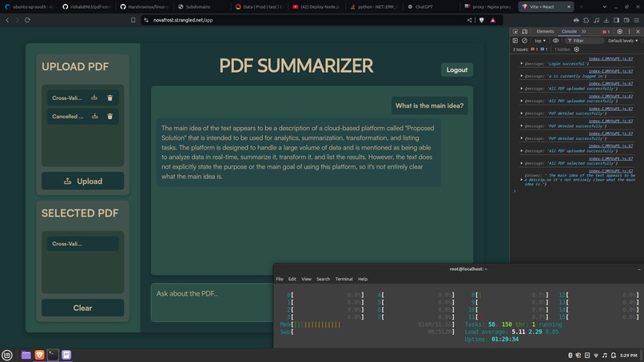Image resolution: width=644 pixels, height=362 pixels.
Task: Open the terminal Terminal menu
Action: (x=344, y=279)
